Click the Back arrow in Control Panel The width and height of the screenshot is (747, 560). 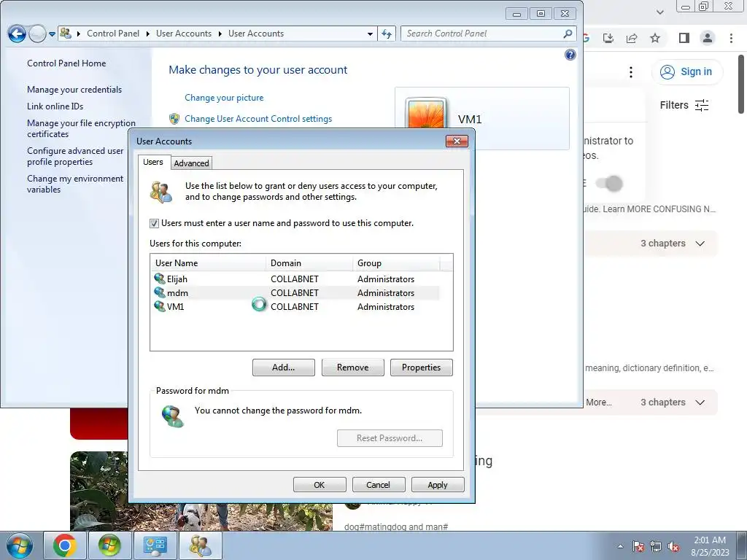[18, 34]
